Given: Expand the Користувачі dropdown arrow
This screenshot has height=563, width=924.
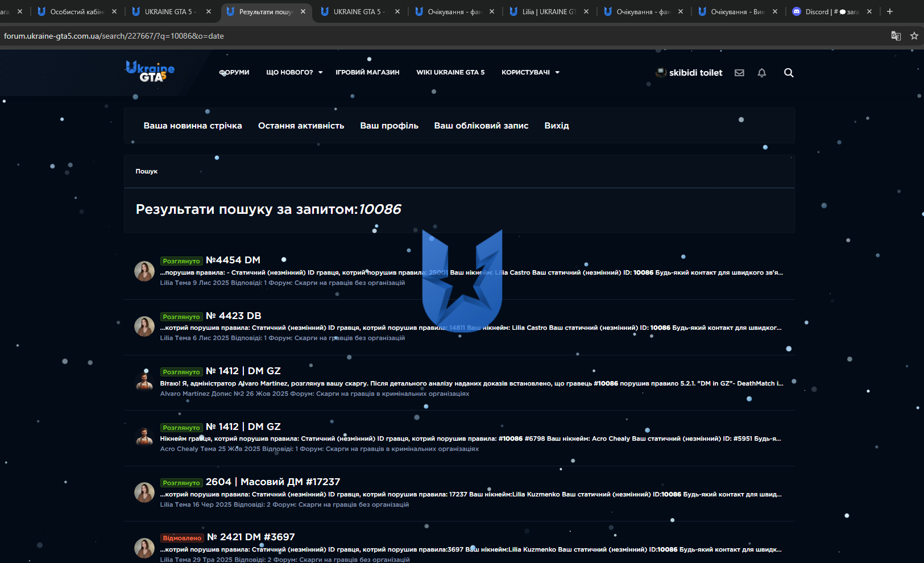Looking at the screenshot, I should coord(557,72).
